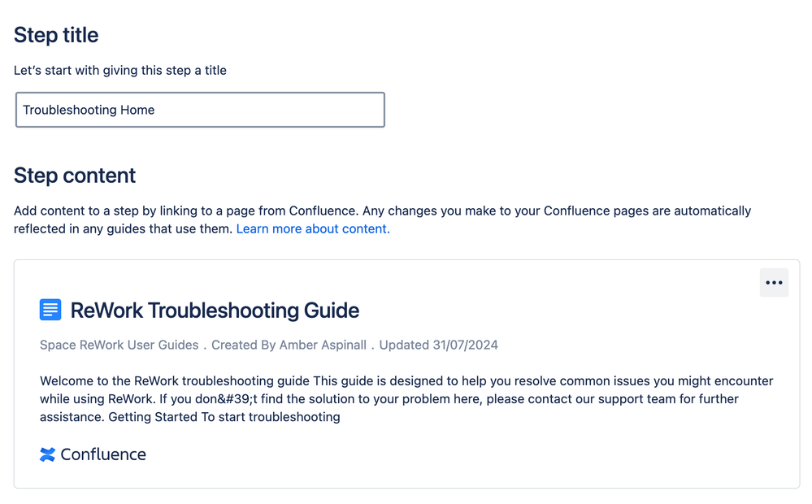Click the Space ReWork User Guides text
The width and height of the screenshot is (812, 504).
119,345
